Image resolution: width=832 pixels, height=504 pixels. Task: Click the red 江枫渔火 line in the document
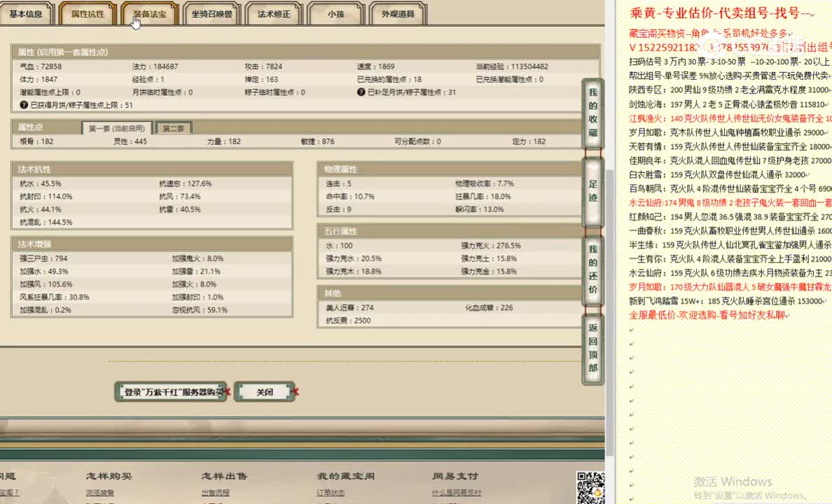click(x=730, y=118)
